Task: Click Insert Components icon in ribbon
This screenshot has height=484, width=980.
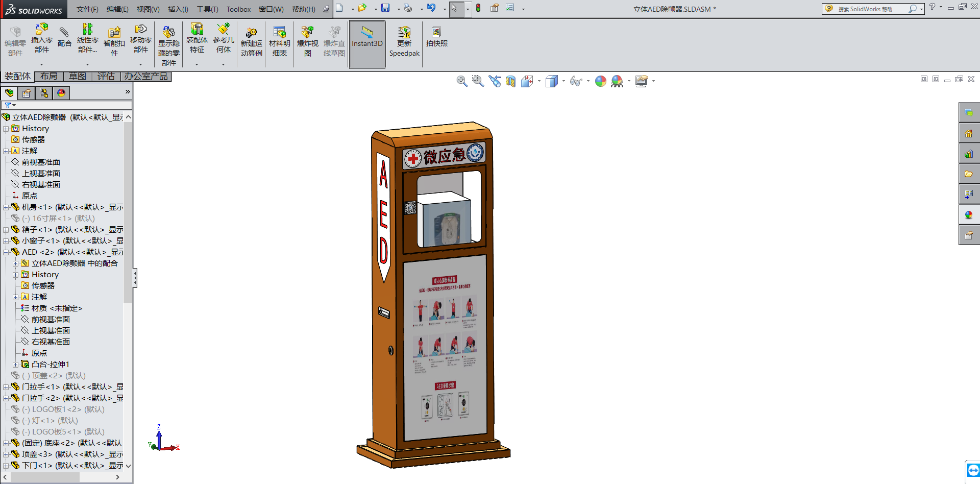Action: click(x=42, y=38)
